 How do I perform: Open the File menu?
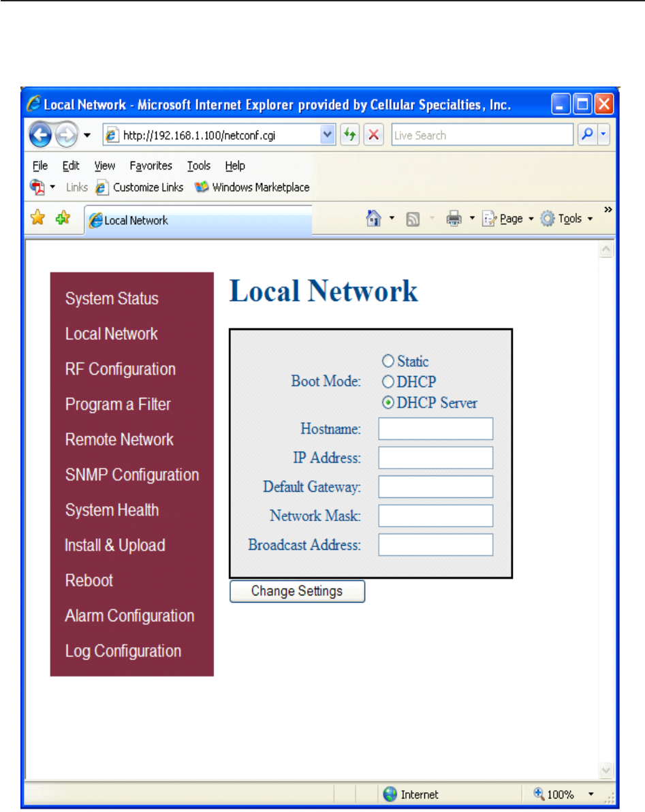click(40, 166)
